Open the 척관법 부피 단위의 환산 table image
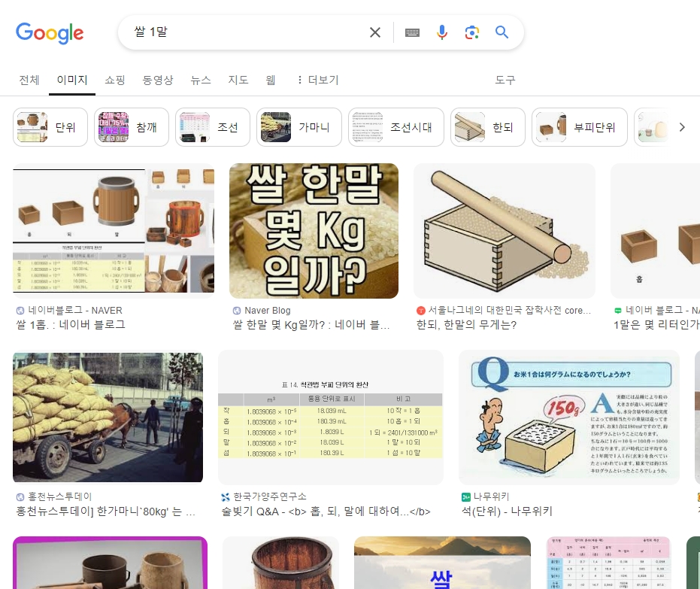Image resolution: width=700 pixels, height=589 pixels. [x=331, y=417]
